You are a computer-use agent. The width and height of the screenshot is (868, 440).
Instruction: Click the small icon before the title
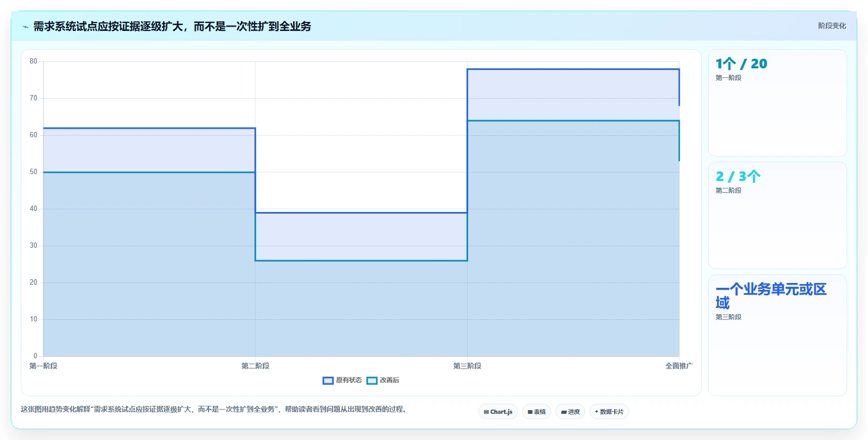click(25, 27)
